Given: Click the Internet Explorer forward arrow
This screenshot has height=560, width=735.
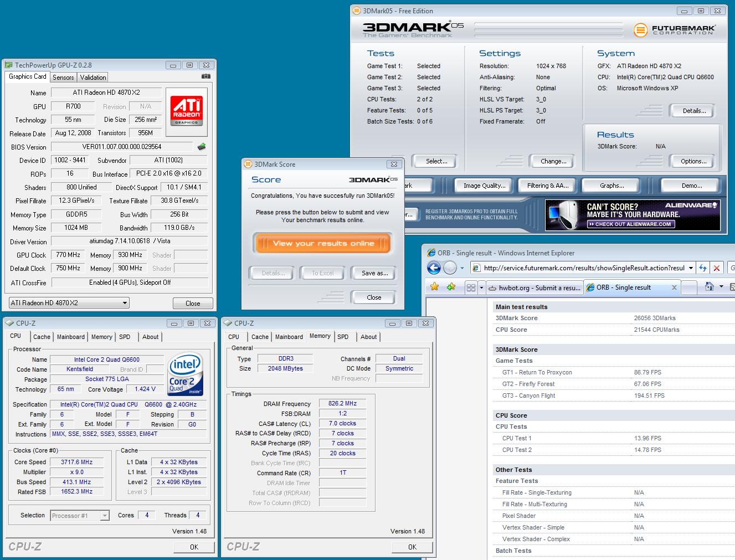Looking at the screenshot, I should pos(450,268).
